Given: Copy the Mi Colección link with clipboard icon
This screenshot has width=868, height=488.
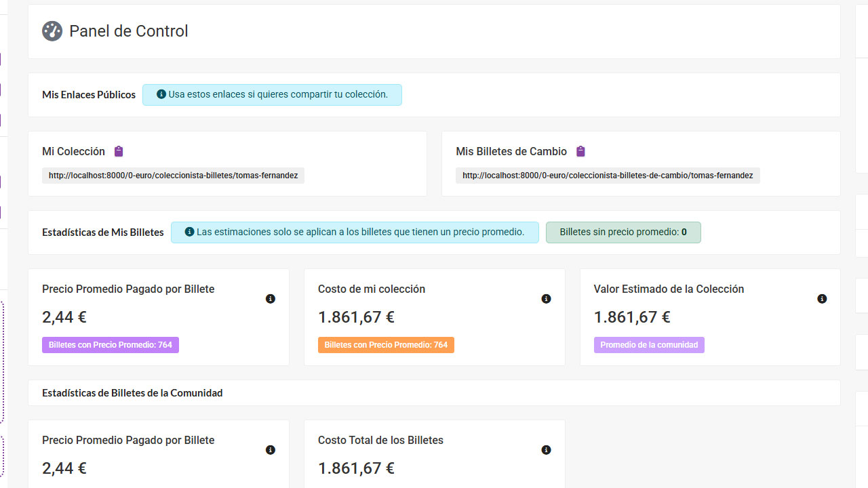Looking at the screenshot, I should tap(119, 151).
